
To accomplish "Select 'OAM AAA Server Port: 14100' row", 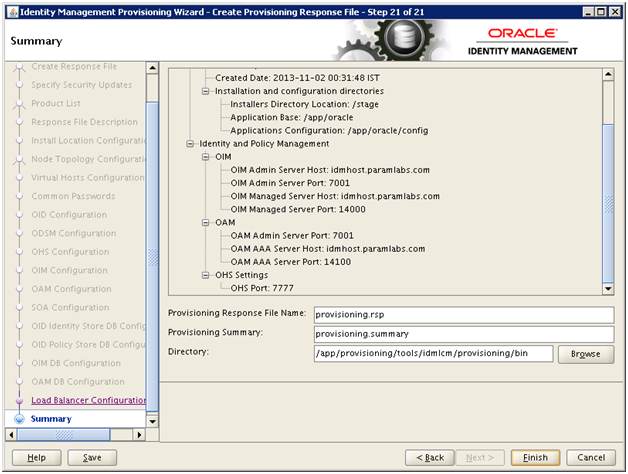I will click(291, 262).
